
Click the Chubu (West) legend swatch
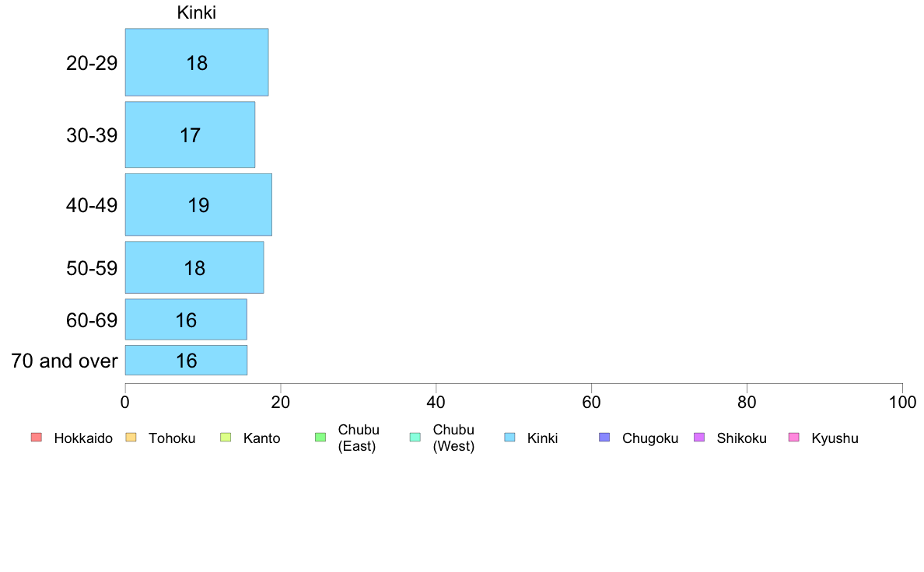click(x=415, y=438)
